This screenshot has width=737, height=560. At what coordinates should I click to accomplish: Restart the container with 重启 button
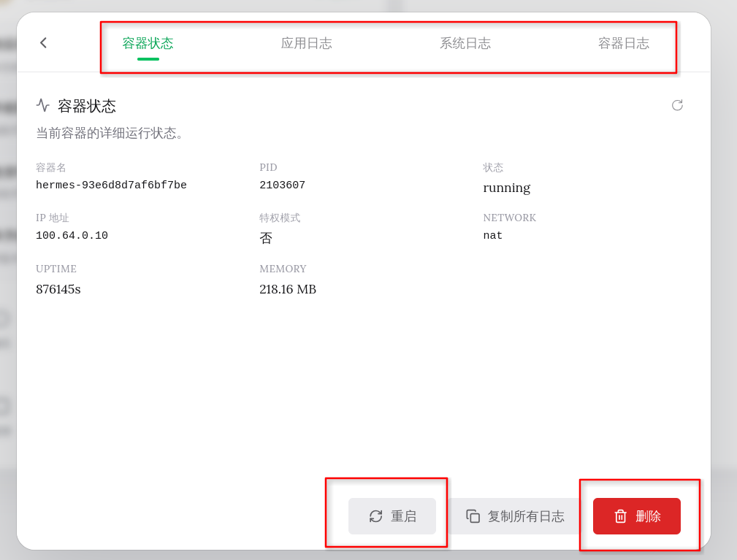tap(392, 516)
